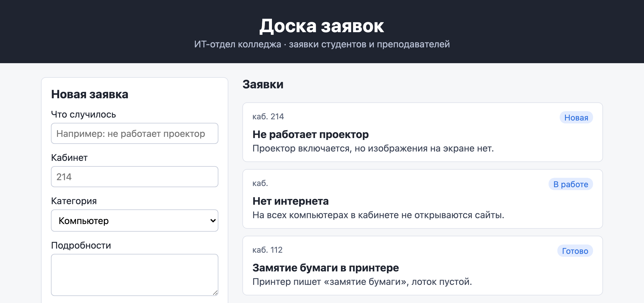644x303 pixels.
Task: Open the 'Замятие бумаги в принтере' ticket title
Action: [326, 268]
